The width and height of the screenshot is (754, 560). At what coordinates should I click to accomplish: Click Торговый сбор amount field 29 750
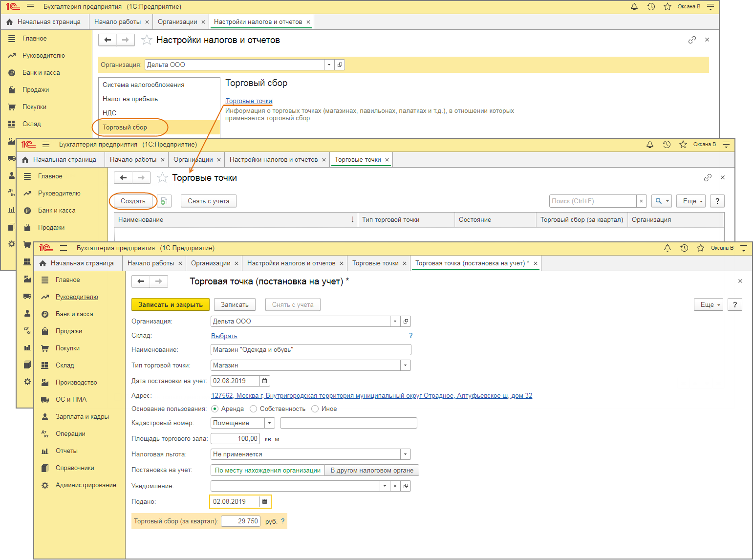tap(241, 521)
